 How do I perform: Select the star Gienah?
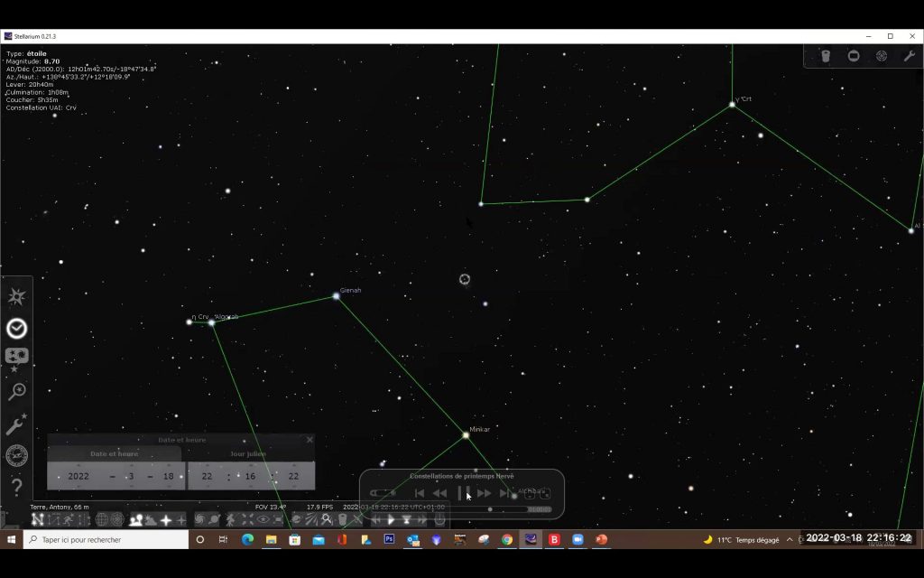336,296
